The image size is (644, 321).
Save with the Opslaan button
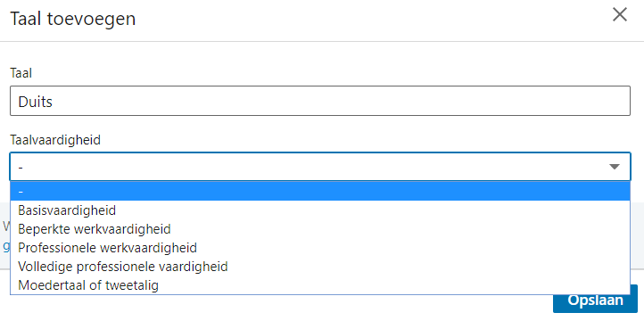click(x=595, y=300)
